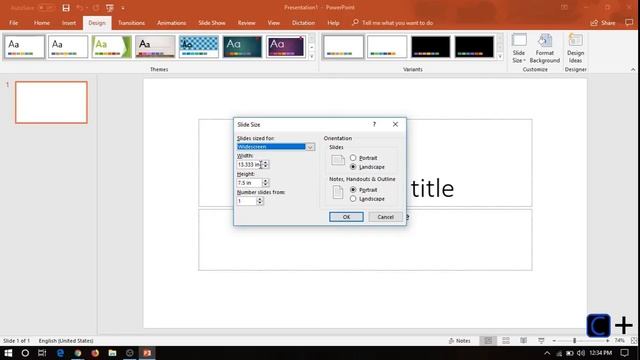Click the Height stepper arrows

coord(266,183)
